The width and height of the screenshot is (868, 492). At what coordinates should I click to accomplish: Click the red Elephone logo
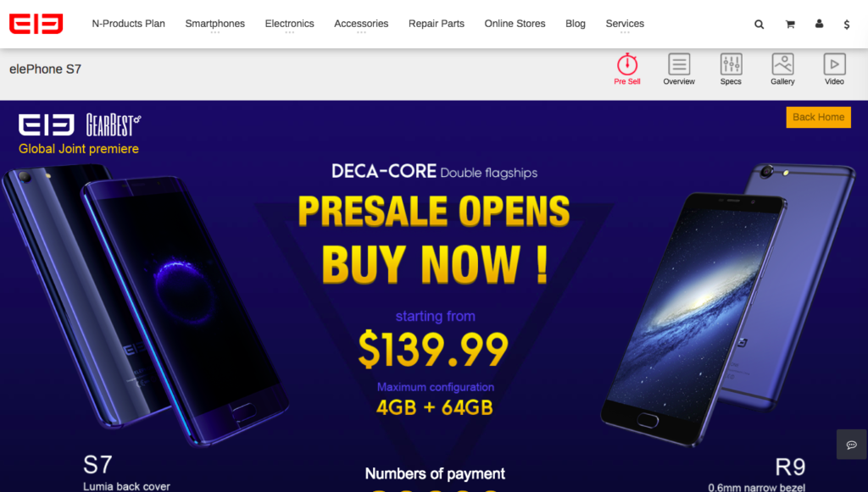click(x=36, y=24)
